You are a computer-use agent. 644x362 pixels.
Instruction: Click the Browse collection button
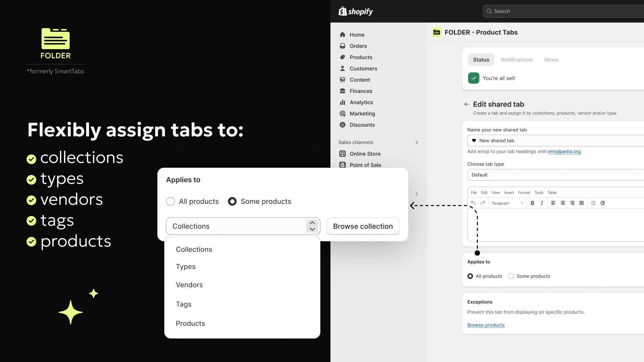363,226
